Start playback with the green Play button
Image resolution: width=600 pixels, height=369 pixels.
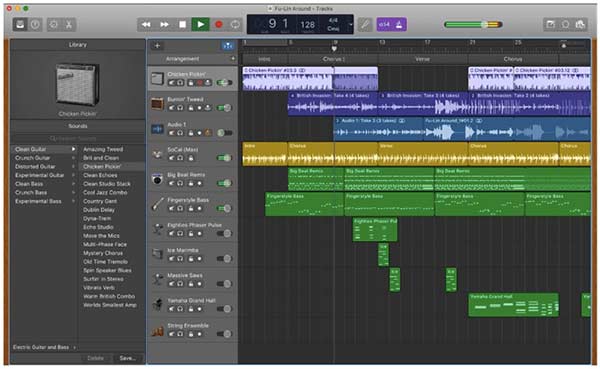coord(201,24)
